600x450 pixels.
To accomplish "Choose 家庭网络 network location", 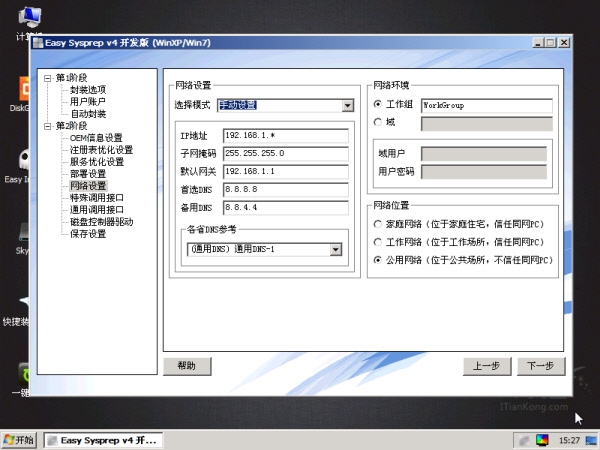I will [378, 224].
